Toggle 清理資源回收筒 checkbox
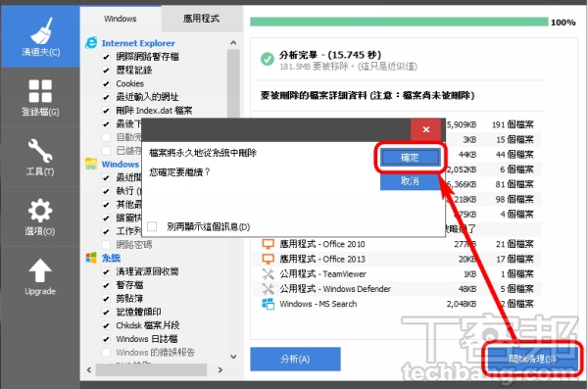Screen dimensions: 588x389 (x=106, y=271)
